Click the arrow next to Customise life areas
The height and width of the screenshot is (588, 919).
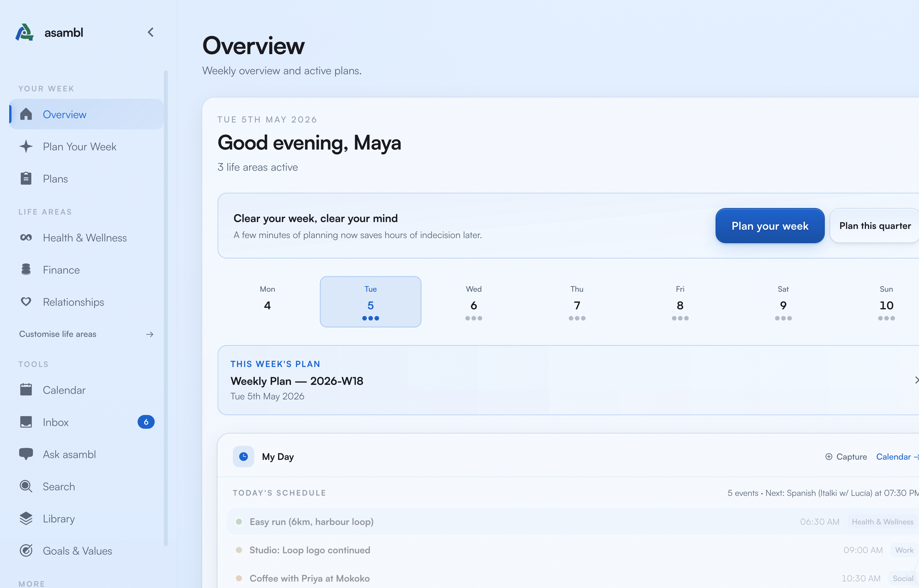(x=150, y=334)
